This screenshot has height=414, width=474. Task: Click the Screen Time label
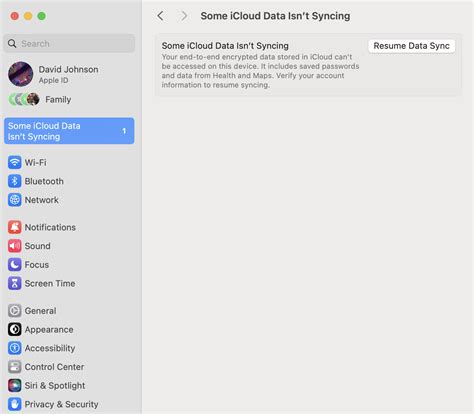[x=50, y=283]
